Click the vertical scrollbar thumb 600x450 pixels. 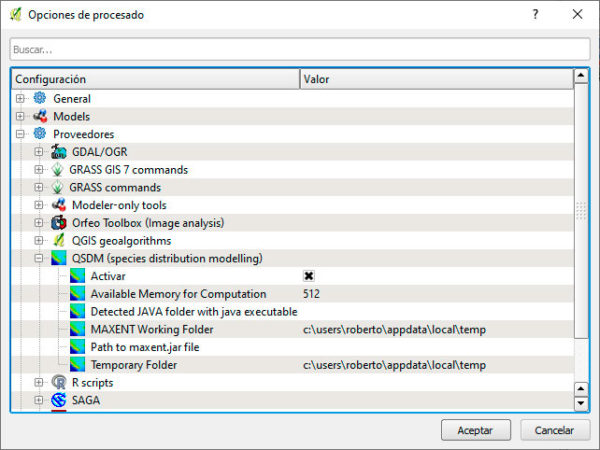coord(581,211)
